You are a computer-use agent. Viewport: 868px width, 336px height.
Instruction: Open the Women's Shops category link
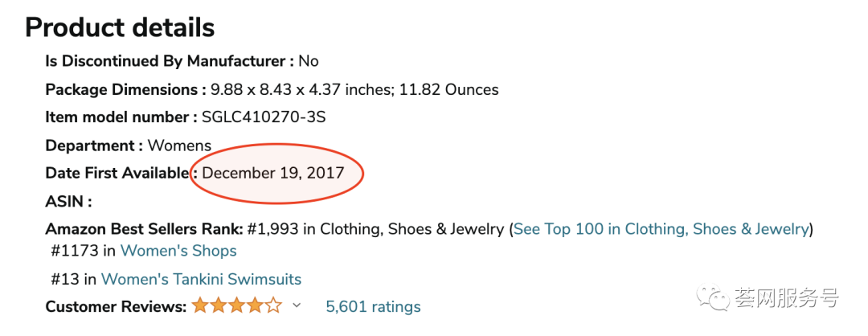pyautogui.click(x=178, y=251)
